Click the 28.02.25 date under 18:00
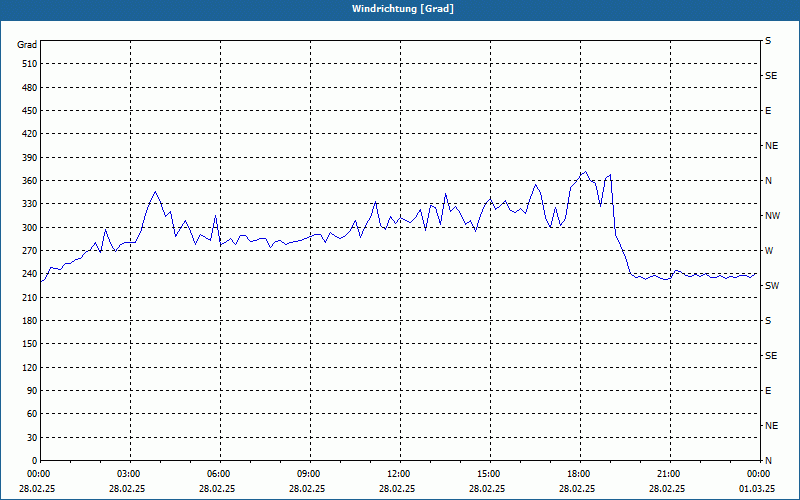Screen dimensions: 800x500 click(x=577, y=489)
